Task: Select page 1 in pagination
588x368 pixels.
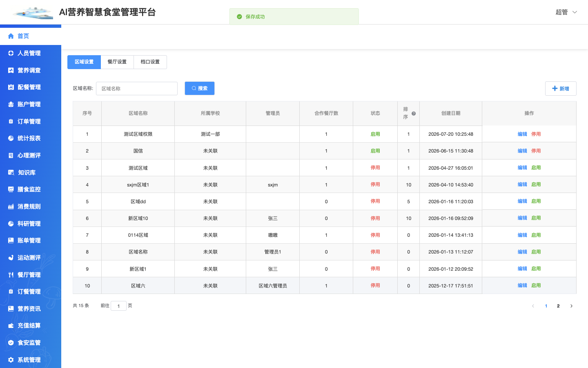Action: click(x=546, y=306)
